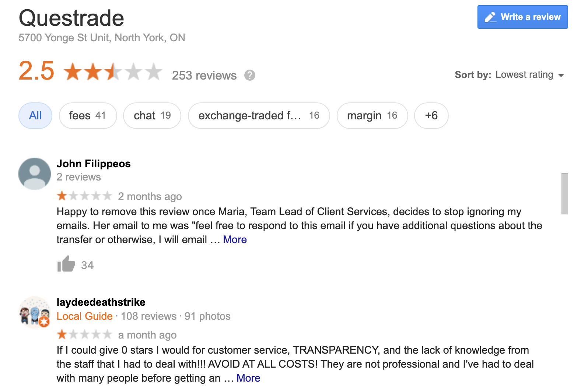
Task: Filter reviews by chat topic
Action: point(152,116)
